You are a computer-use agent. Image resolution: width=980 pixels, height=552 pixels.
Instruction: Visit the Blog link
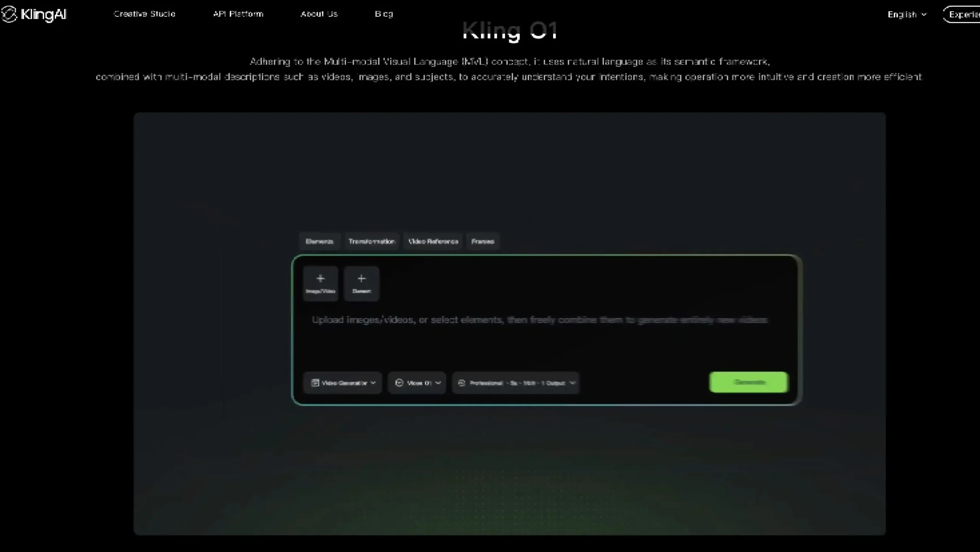(x=384, y=14)
